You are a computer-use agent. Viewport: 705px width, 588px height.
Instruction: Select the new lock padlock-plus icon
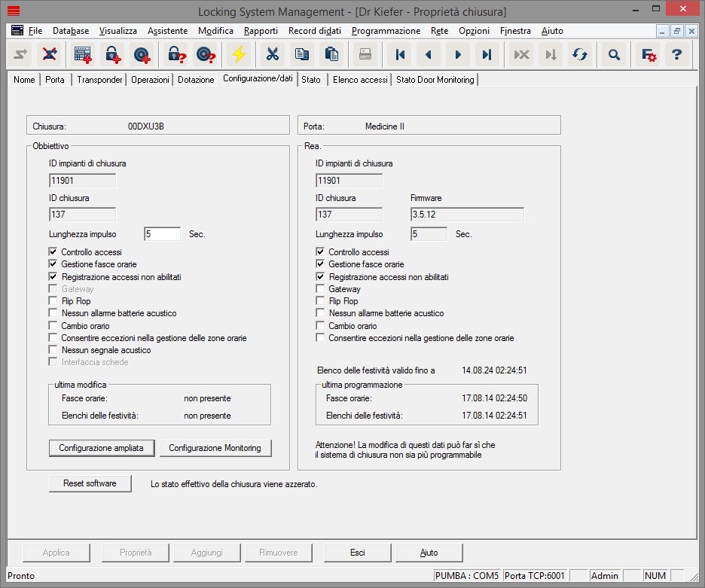tap(113, 54)
